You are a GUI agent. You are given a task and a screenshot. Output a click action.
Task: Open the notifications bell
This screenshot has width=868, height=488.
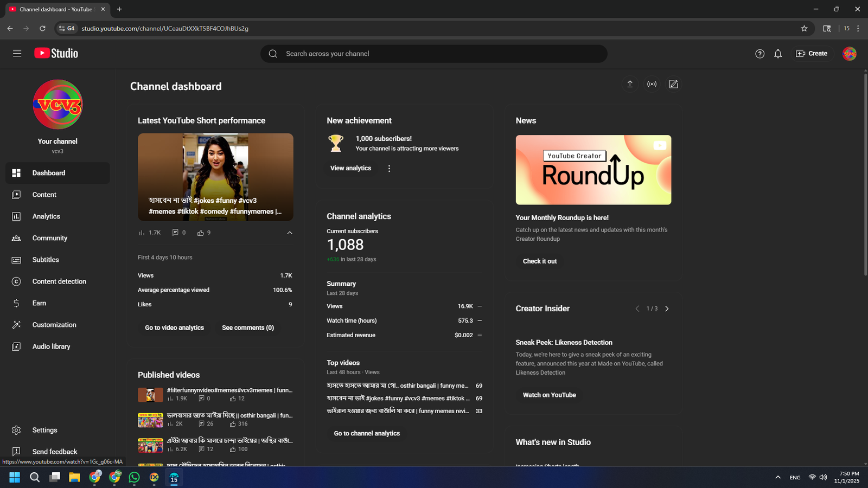point(778,54)
